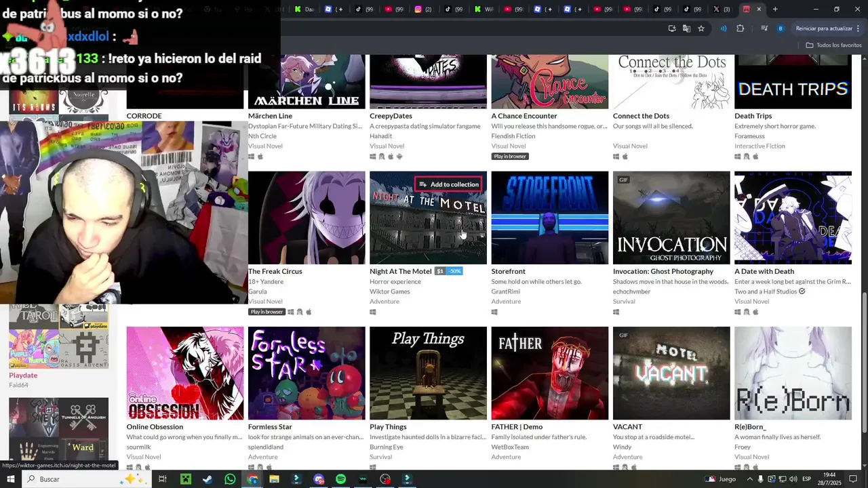Switch to the Instagram tab
The width and height of the screenshot is (868, 488).
pyautogui.click(x=424, y=9)
